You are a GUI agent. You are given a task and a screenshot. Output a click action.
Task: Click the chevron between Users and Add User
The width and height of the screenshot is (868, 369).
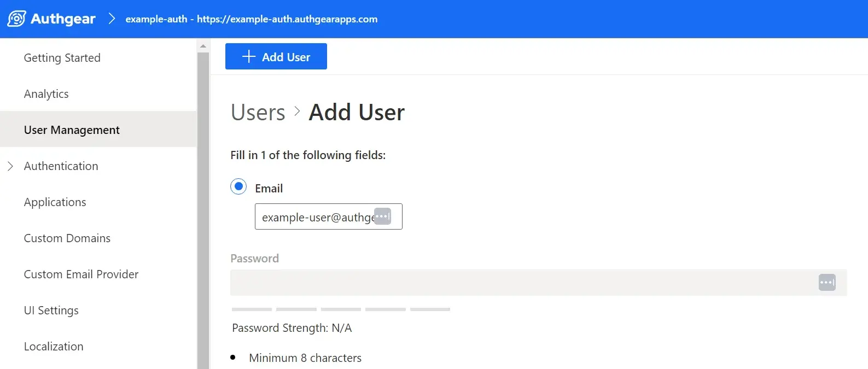[297, 112]
